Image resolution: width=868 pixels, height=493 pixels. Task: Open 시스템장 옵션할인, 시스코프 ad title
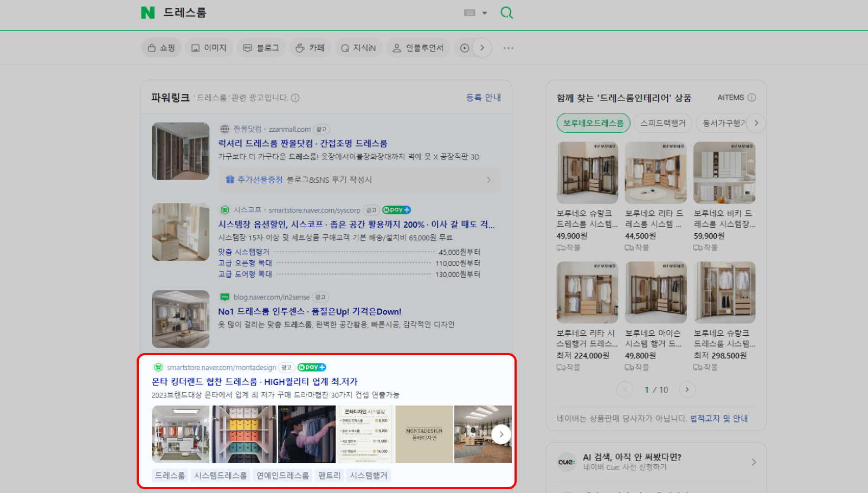[356, 224]
